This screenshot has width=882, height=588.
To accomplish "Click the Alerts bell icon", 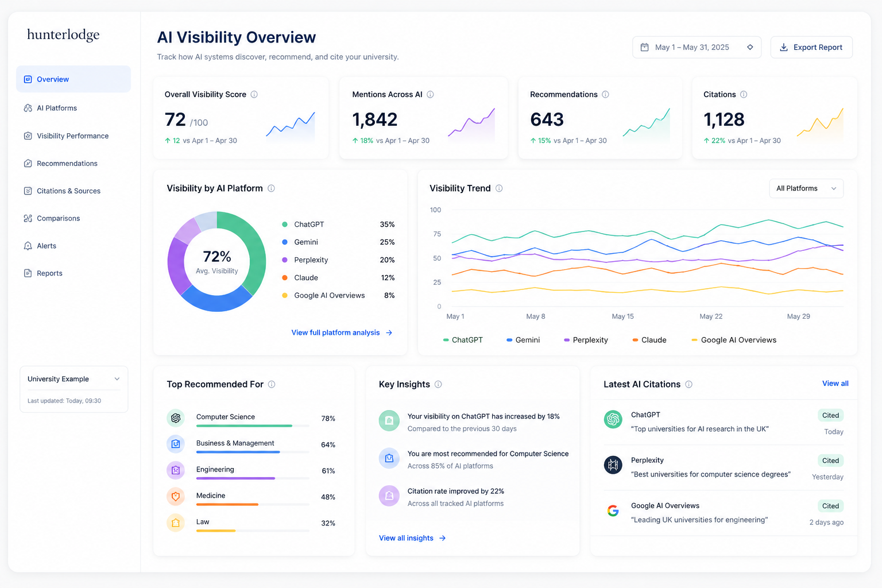I will [28, 246].
